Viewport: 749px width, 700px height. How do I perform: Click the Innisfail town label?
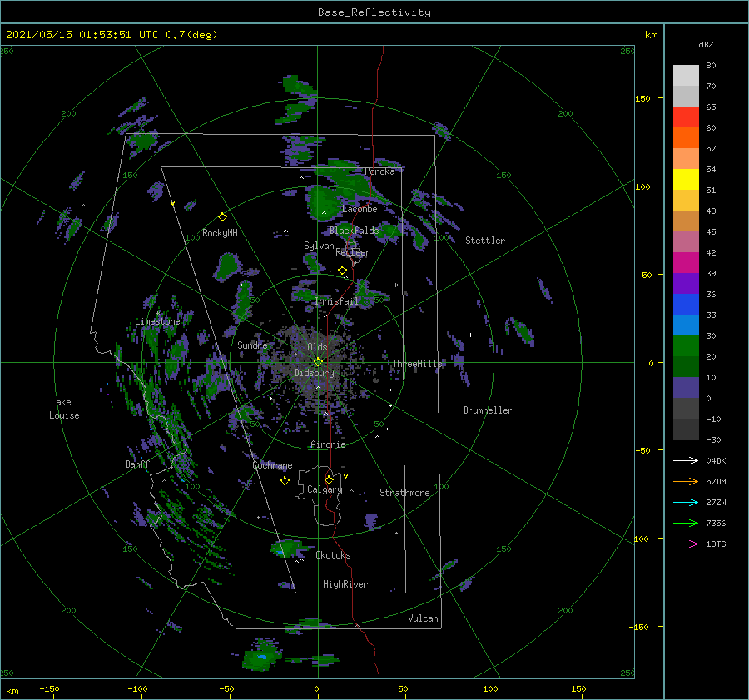click(x=337, y=301)
